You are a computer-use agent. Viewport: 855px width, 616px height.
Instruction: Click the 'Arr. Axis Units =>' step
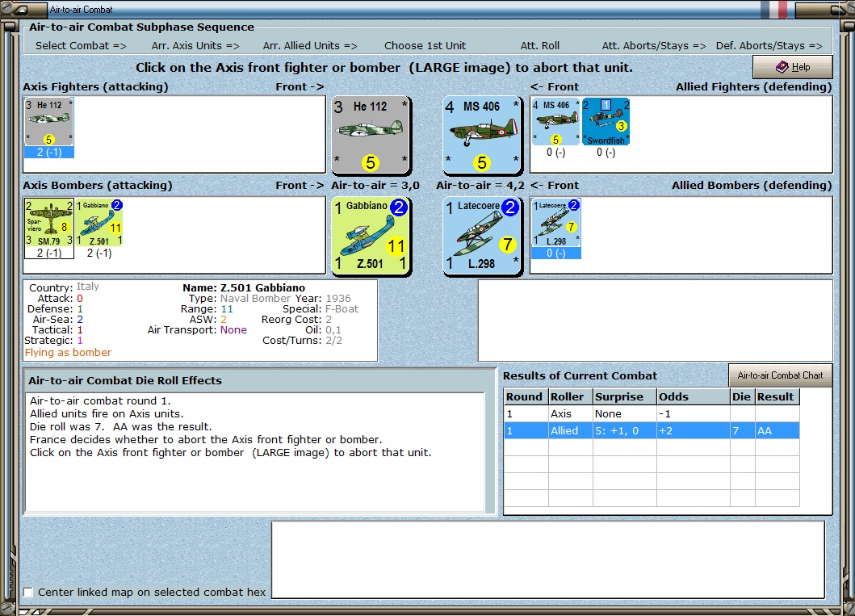[195, 46]
